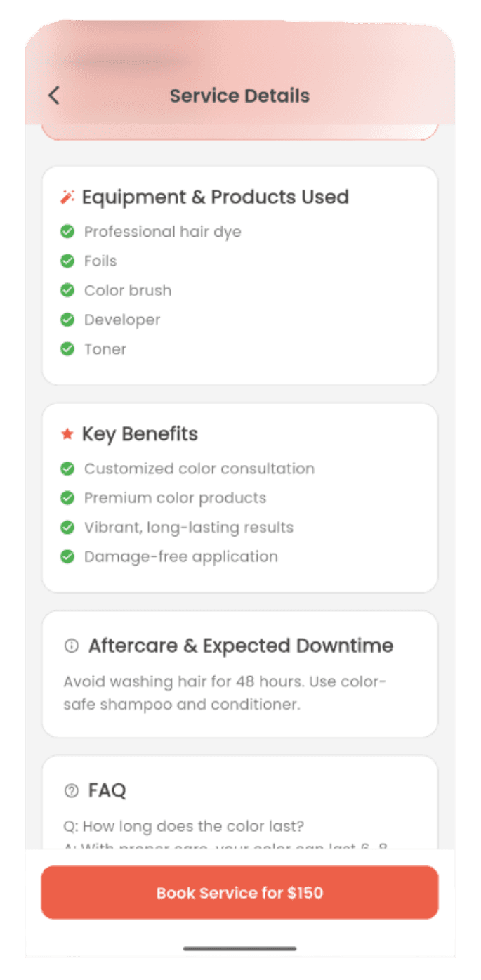Image resolution: width=481 pixels, height=980 pixels.
Task: Click check mark next to Professional hair dye
Action: tap(67, 232)
